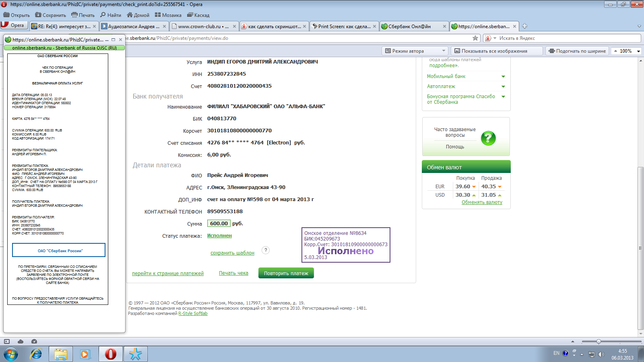Click the Печать чека link
The image size is (644, 362).
pyautogui.click(x=233, y=273)
